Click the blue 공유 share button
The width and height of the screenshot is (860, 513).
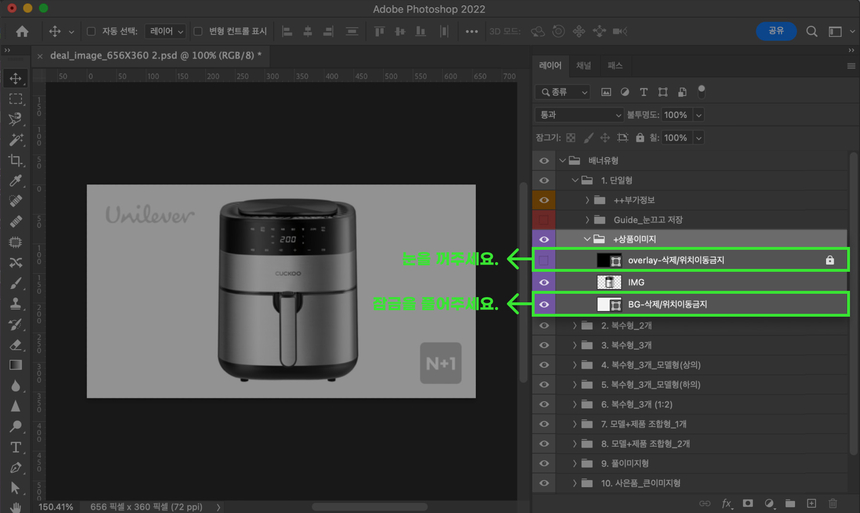776,31
